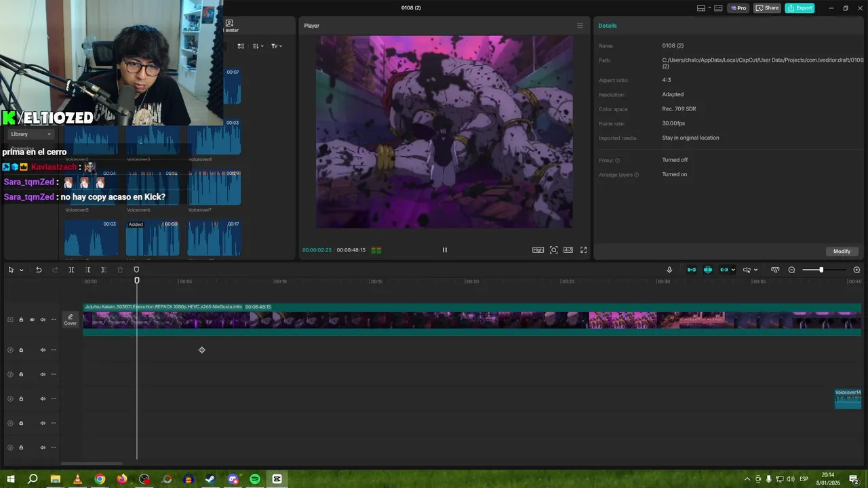868x488 pixels.
Task: Toggle auto snapping in the timeline
Action: (708, 270)
